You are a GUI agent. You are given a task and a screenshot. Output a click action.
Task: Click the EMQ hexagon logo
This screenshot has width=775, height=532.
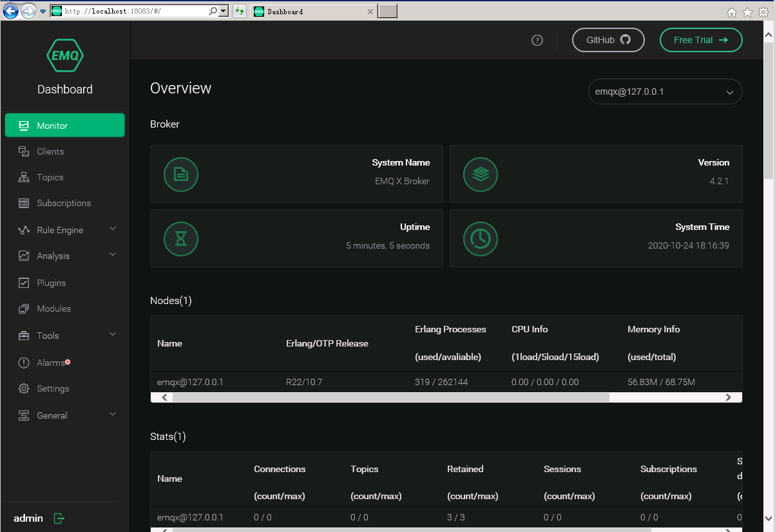coord(65,55)
